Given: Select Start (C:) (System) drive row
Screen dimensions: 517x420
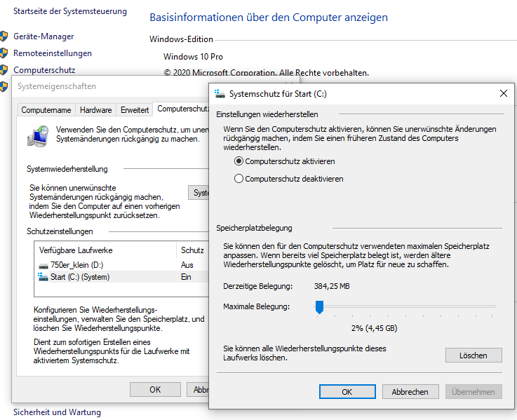Looking at the screenshot, I should click(x=121, y=277).
